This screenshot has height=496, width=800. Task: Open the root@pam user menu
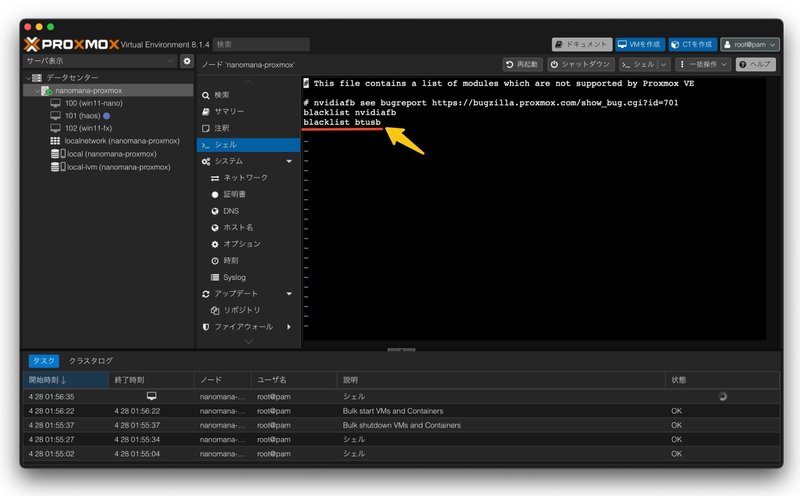tap(749, 44)
